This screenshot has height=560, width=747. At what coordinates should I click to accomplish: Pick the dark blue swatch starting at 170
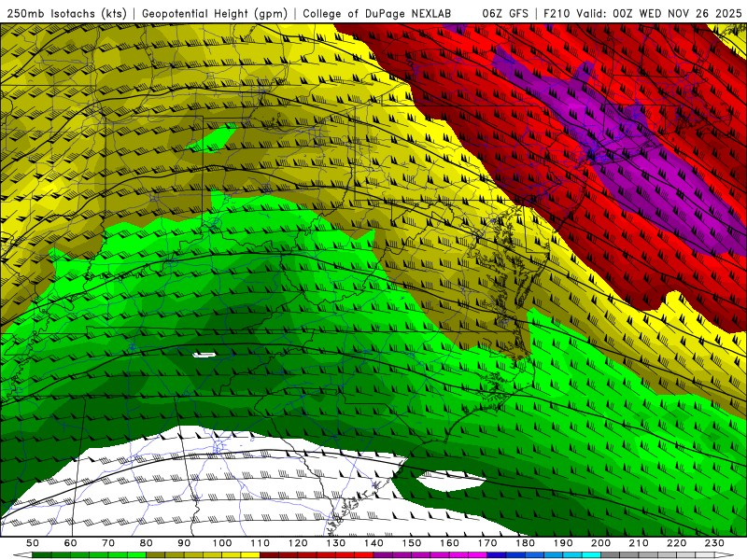pos(497,555)
